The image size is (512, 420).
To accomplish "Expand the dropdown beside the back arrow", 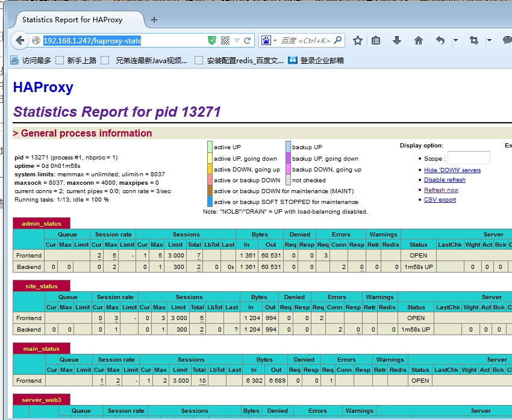I will point(455,40).
